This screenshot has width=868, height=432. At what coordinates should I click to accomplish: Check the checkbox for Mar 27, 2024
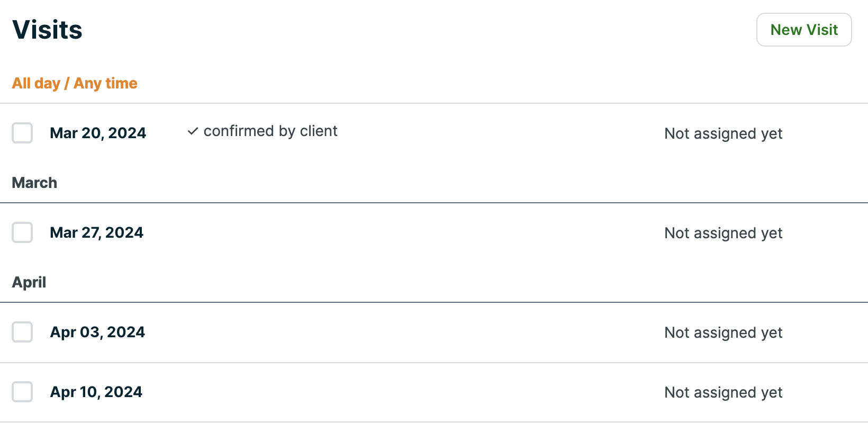click(x=22, y=232)
